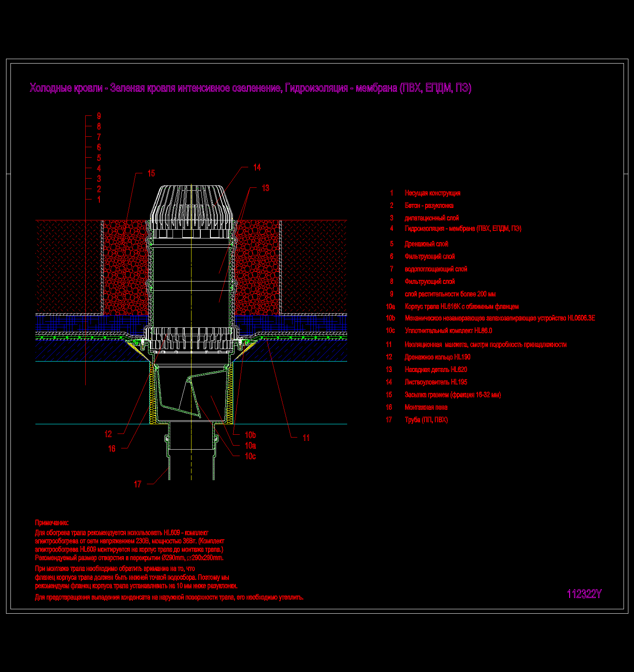634x672 pixels.
Task: Click legend entry 'водопоглощающий слой'
Action: 436,269
